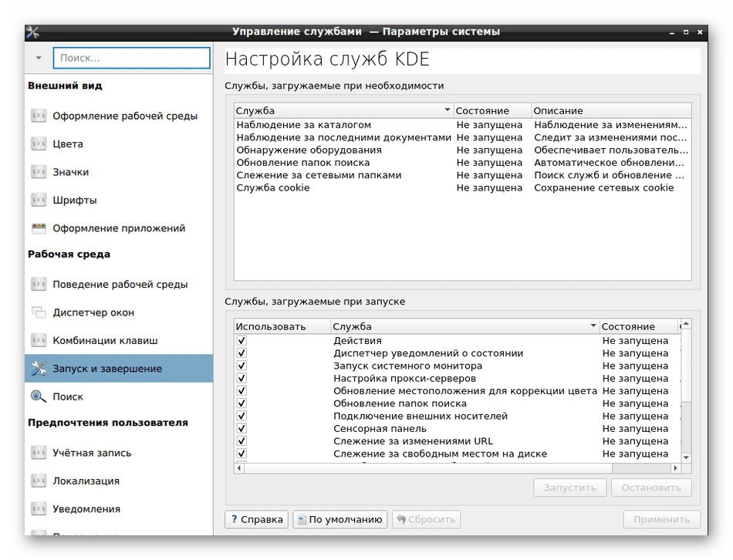This screenshot has height=560, width=733.
Task: Click scroll-up arrow of startup services list
Action: point(686,323)
